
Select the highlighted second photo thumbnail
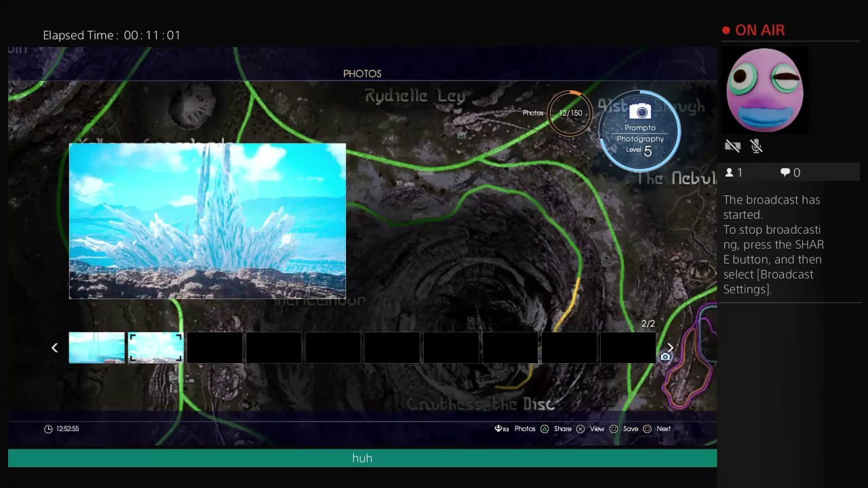point(156,348)
